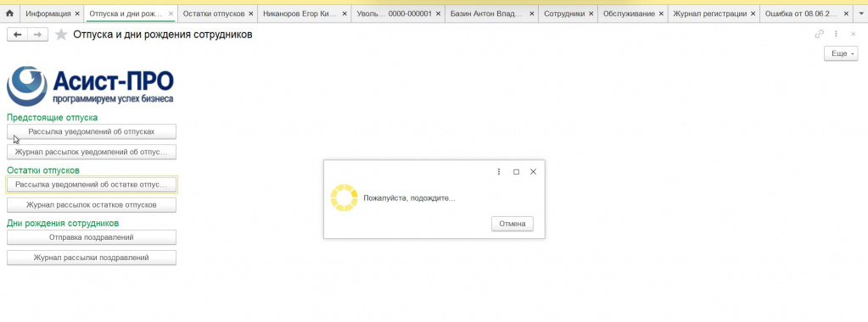Close the Информация tab
This screenshot has height=322, width=868.
(77, 14)
